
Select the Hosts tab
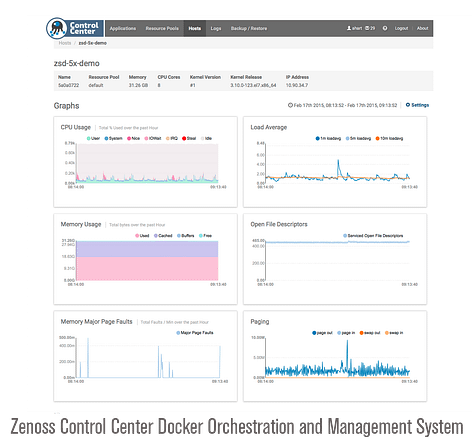(x=195, y=28)
